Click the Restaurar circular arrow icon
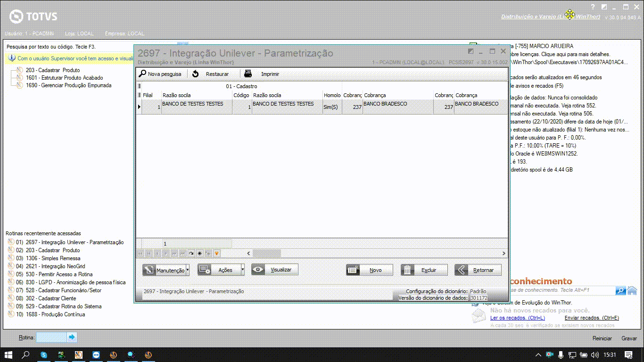 pyautogui.click(x=196, y=74)
